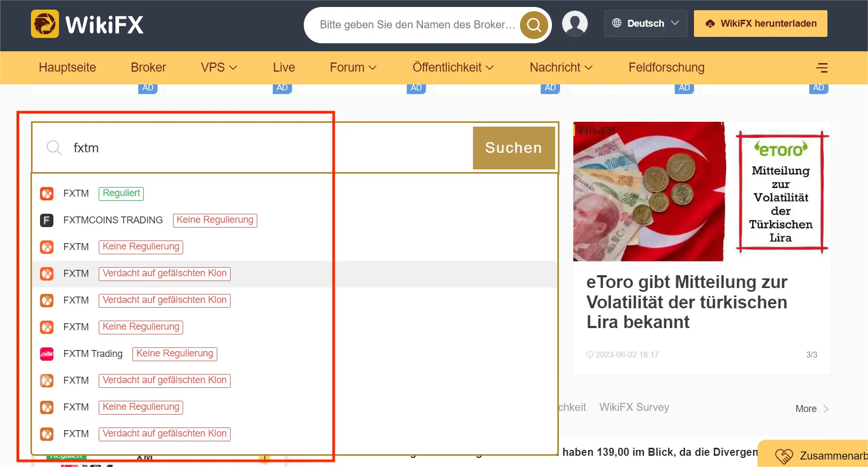Select the highlighted FXTM fake clone result
The image size is (868, 467).
[295, 274]
